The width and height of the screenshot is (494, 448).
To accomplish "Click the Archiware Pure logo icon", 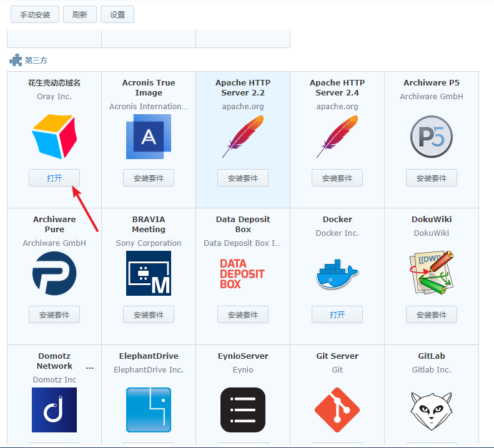I will tap(54, 273).
